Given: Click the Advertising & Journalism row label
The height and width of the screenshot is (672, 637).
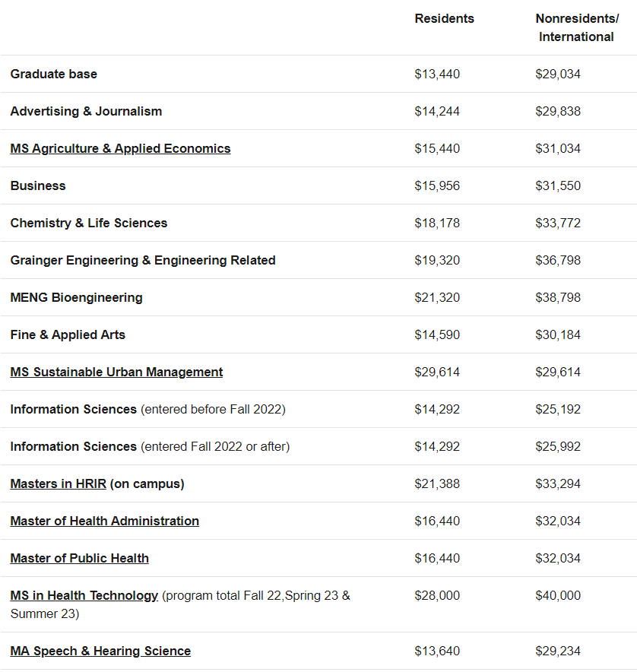Looking at the screenshot, I should (86, 112).
